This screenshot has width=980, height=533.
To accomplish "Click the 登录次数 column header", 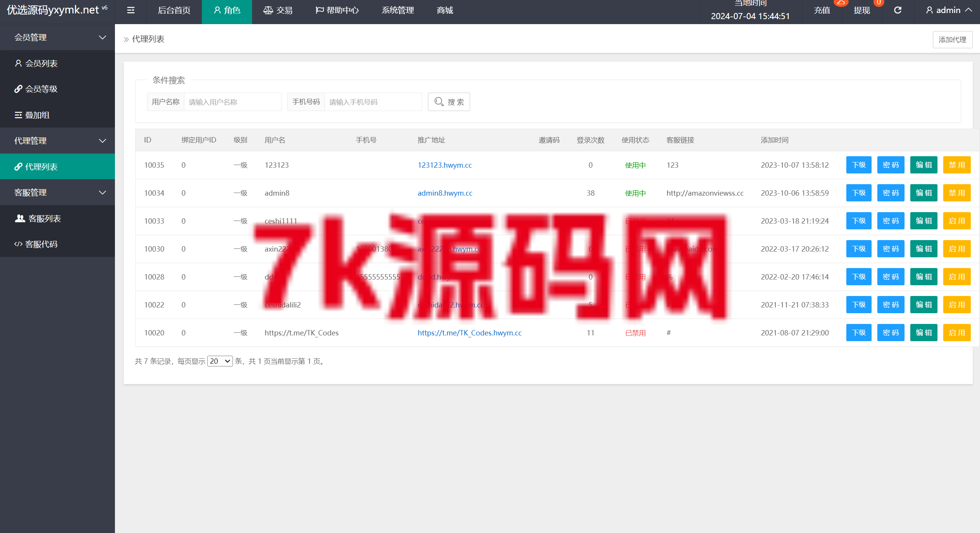I will pyautogui.click(x=590, y=140).
